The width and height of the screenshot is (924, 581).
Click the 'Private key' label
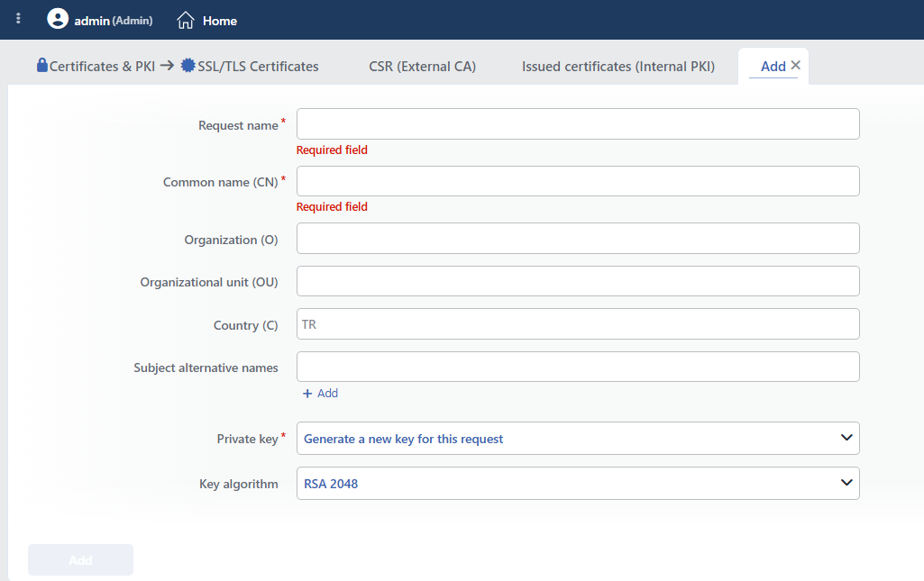coord(248,440)
